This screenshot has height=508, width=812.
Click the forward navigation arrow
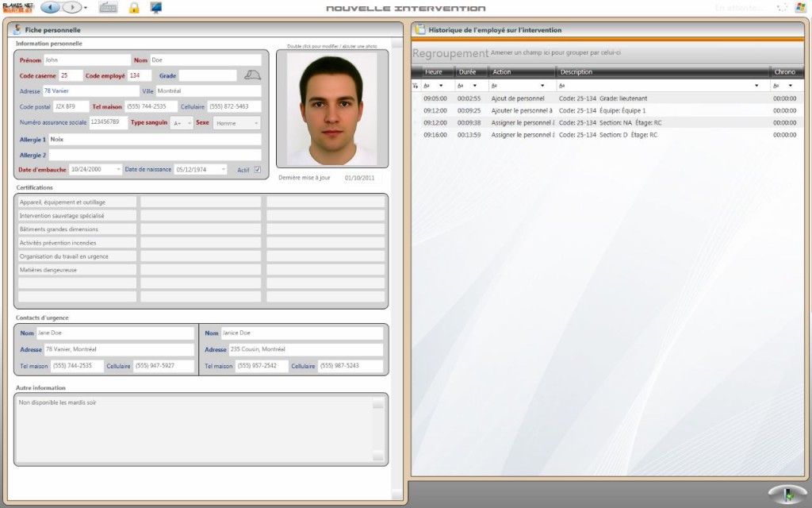tap(71, 8)
